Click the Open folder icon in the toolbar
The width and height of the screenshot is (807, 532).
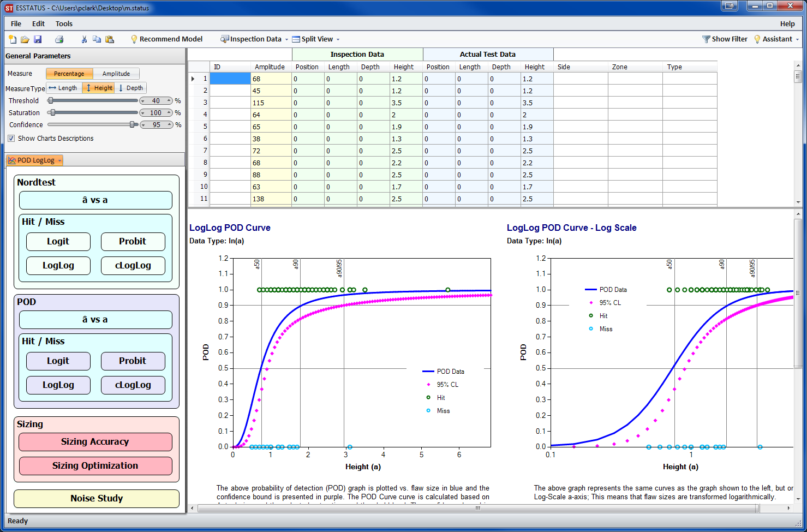coord(25,39)
